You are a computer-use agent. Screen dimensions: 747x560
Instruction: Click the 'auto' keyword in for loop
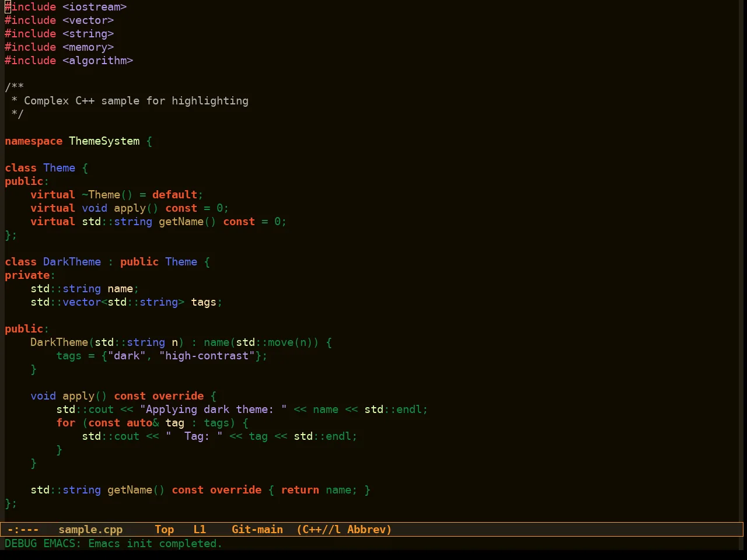point(139,423)
